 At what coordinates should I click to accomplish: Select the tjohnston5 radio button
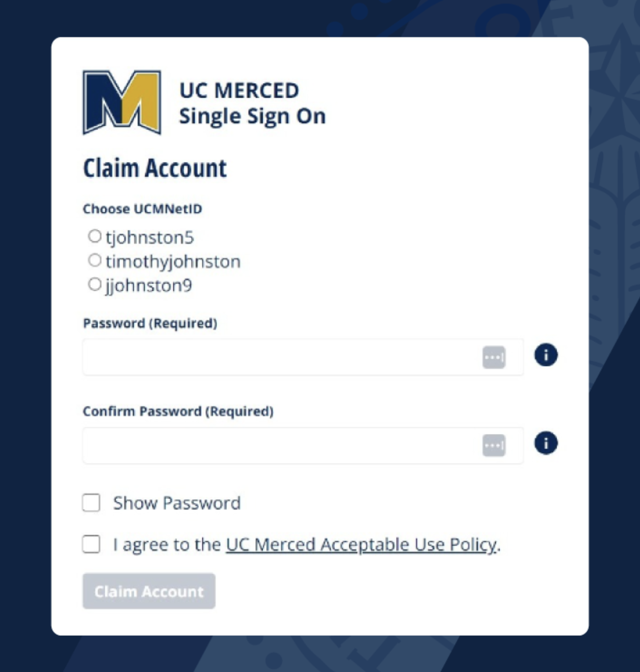[x=94, y=236]
